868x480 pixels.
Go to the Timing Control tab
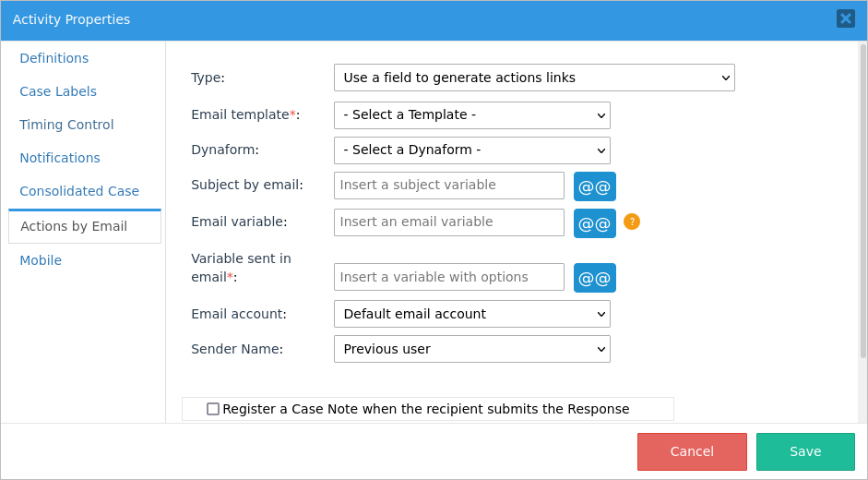click(66, 125)
